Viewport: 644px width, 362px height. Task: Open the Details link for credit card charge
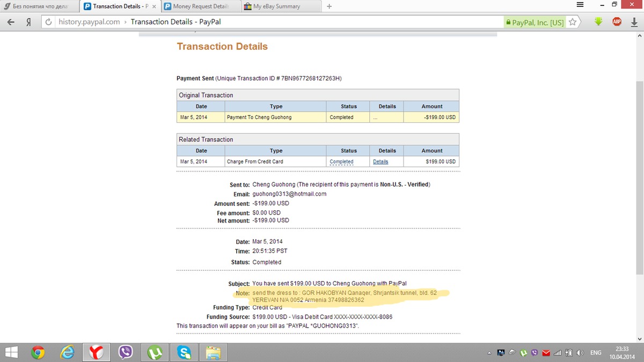(x=380, y=161)
